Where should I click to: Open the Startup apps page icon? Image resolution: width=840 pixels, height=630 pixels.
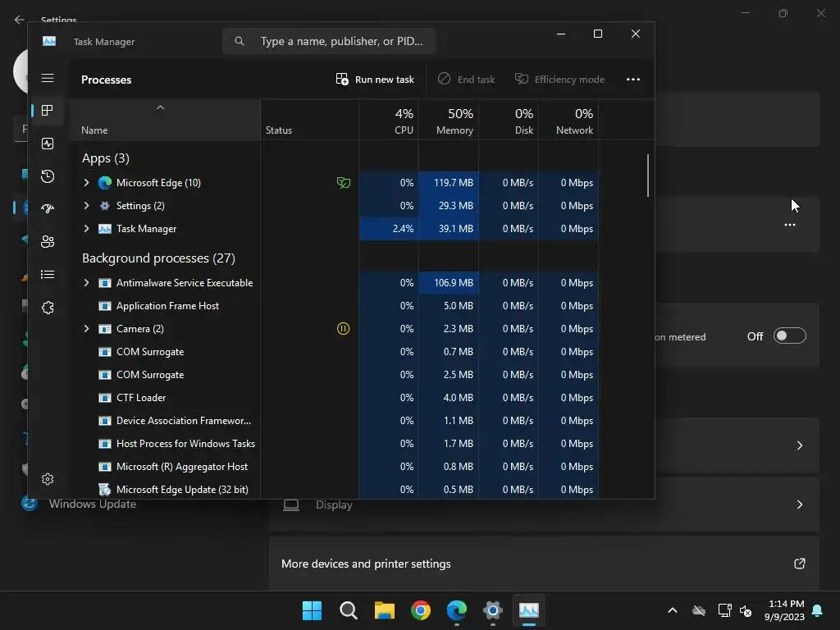pyautogui.click(x=48, y=209)
